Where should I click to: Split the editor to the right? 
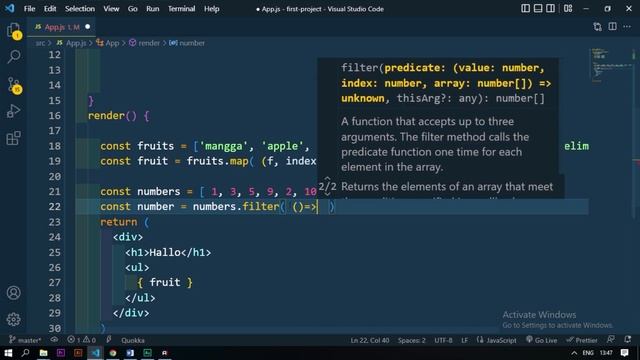point(612,27)
